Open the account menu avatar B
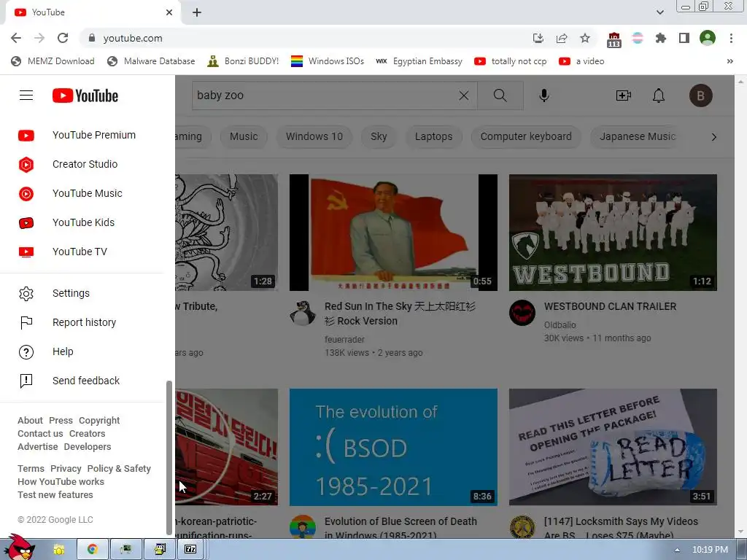The width and height of the screenshot is (747, 560). 701,96
